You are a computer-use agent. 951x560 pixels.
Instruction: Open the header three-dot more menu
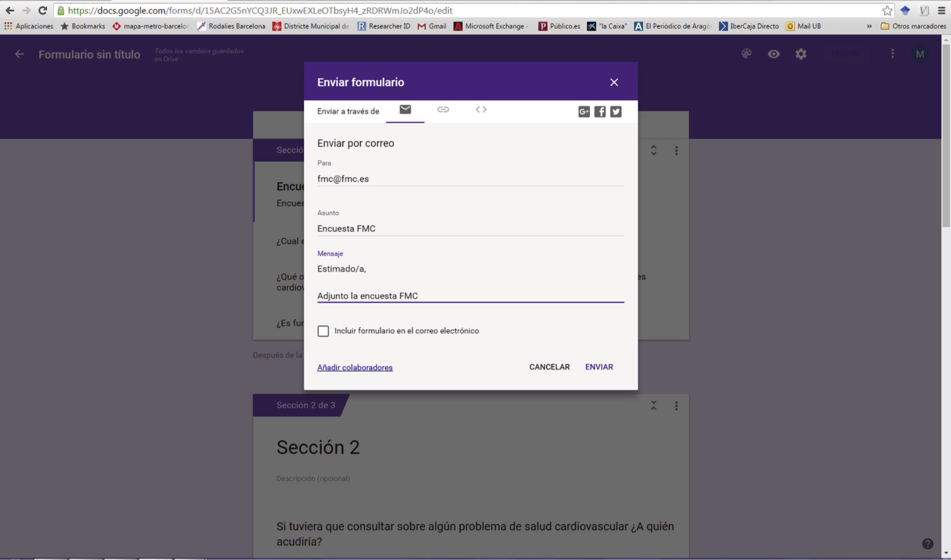coord(892,54)
